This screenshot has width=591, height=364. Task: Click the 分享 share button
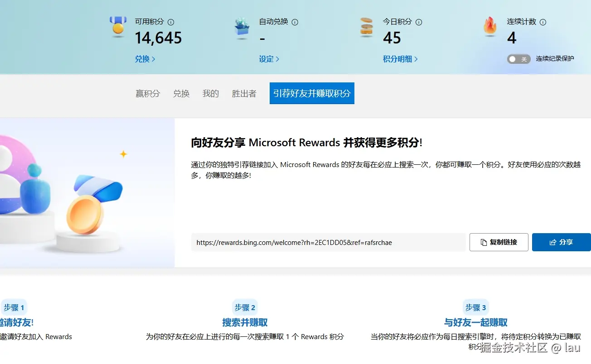click(x=561, y=242)
